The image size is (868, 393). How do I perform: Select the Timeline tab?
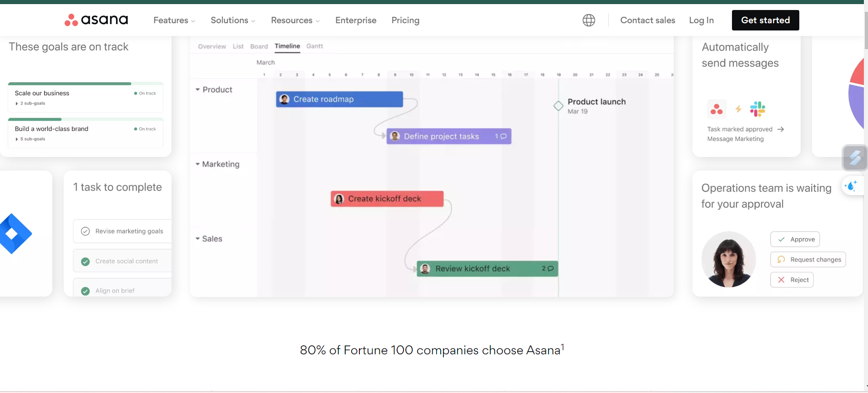[287, 46]
